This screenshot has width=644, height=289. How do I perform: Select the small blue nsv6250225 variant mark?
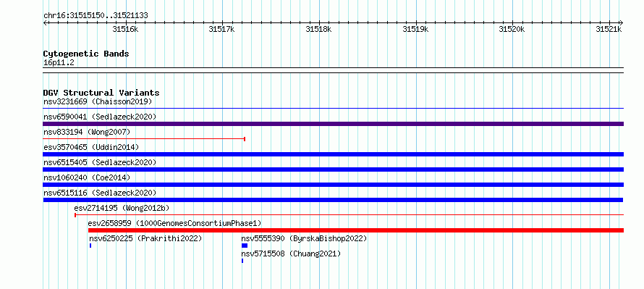click(90, 246)
